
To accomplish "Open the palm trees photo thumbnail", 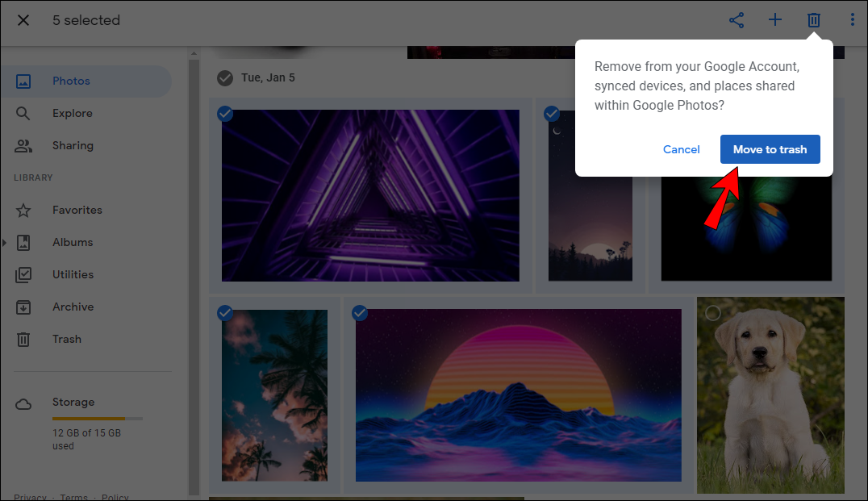I will (274, 395).
